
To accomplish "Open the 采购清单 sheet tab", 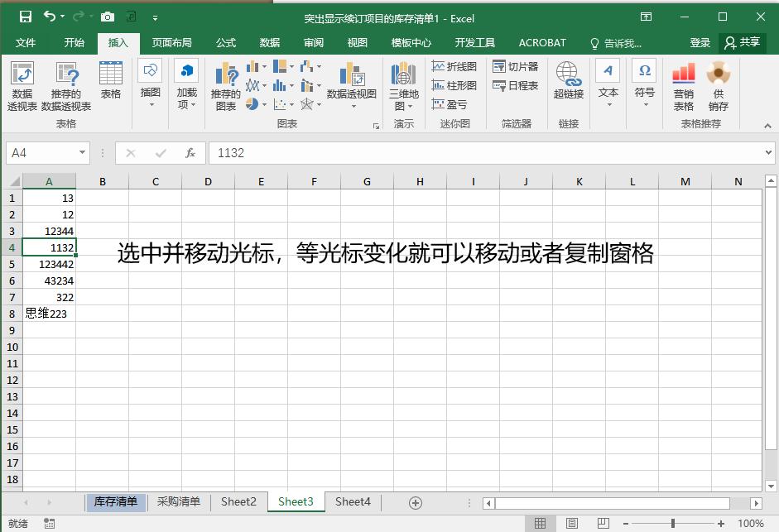I will point(178,501).
